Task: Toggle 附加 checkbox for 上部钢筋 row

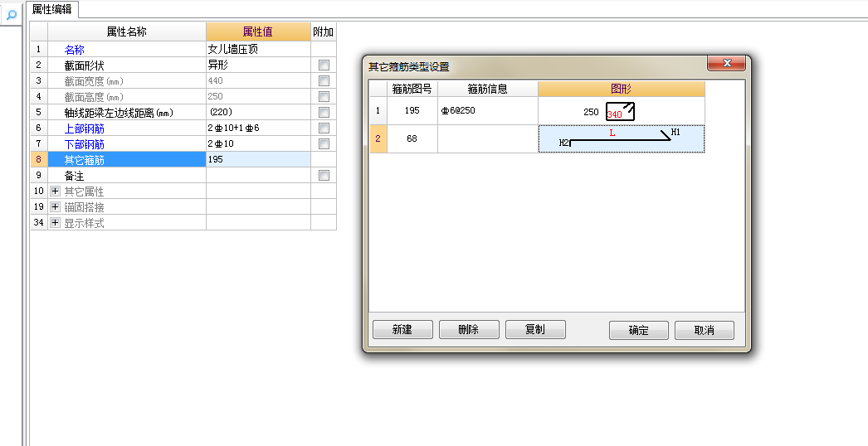Action: click(324, 128)
